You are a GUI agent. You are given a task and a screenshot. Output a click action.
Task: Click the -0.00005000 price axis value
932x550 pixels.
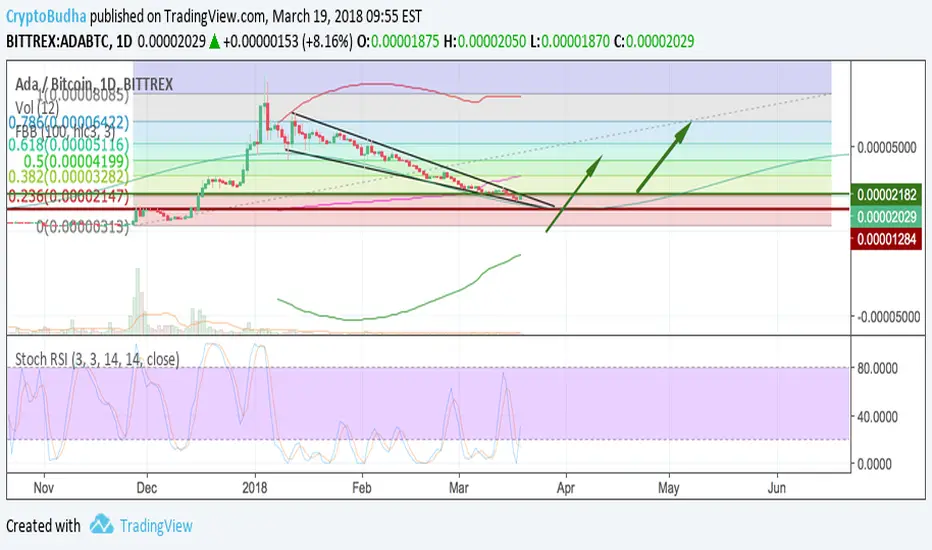(x=888, y=317)
